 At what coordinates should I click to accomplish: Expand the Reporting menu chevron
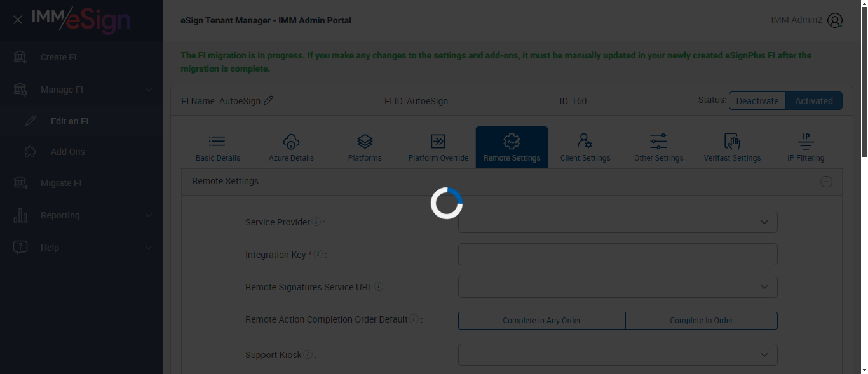click(x=149, y=215)
